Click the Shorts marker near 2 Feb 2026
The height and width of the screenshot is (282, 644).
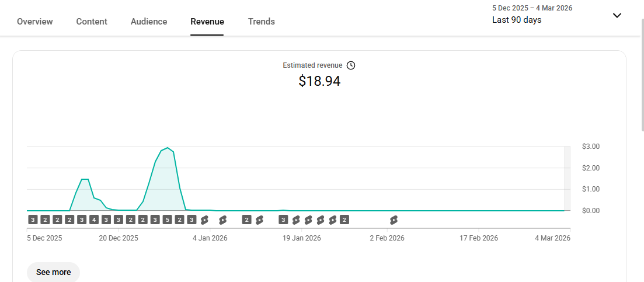click(x=394, y=220)
